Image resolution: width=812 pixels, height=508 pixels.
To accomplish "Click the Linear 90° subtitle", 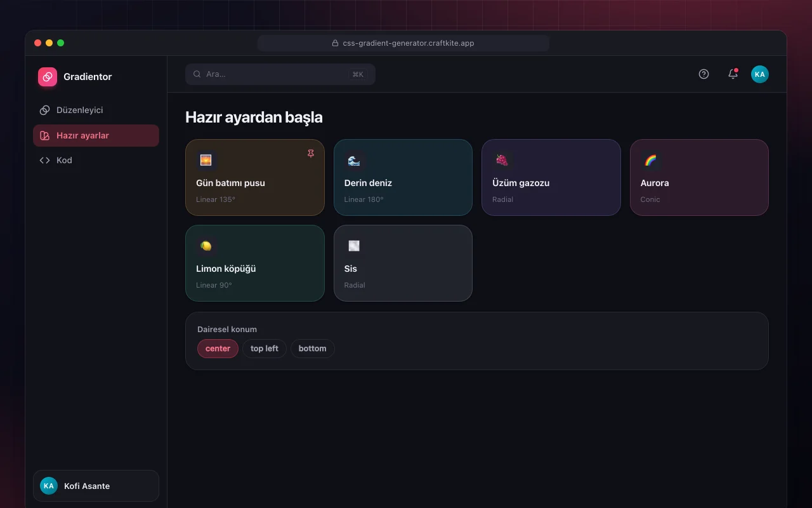I will click(x=214, y=285).
